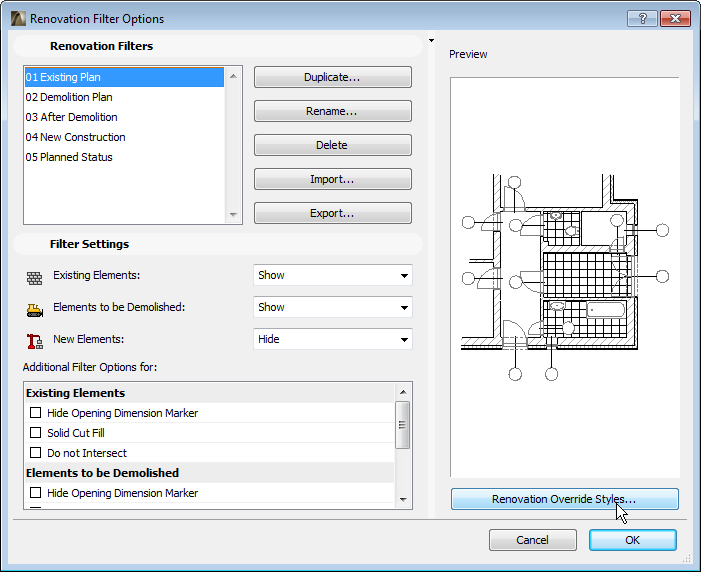Select the 04 New Construction filter

point(76,137)
